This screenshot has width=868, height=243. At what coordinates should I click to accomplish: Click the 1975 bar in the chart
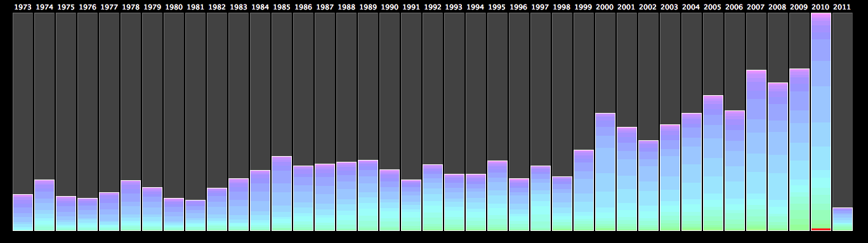pyautogui.click(x=66, y=213)
